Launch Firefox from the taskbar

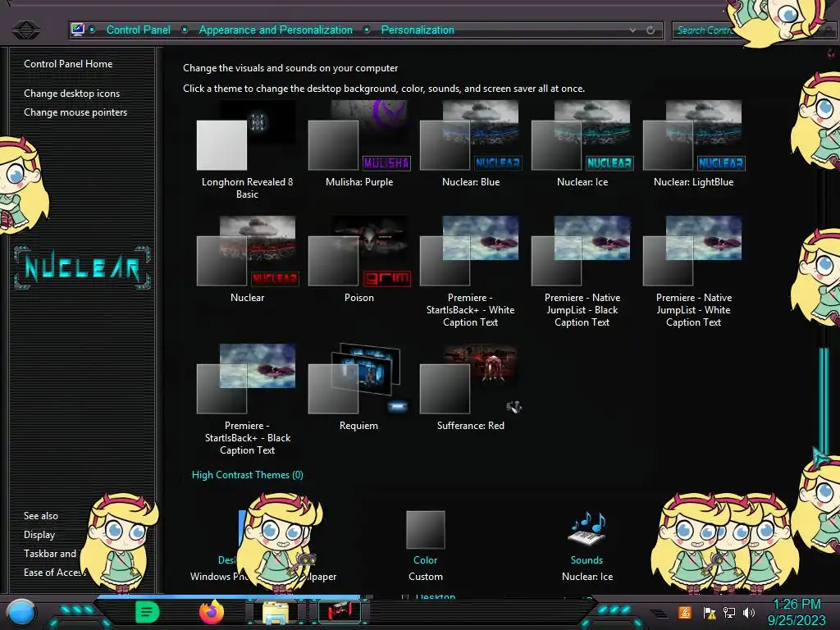212,612
